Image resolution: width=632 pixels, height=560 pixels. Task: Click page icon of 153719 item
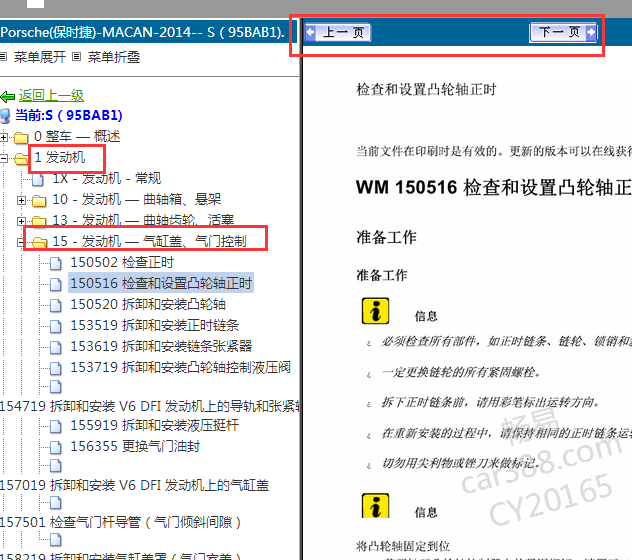[56, 368]
